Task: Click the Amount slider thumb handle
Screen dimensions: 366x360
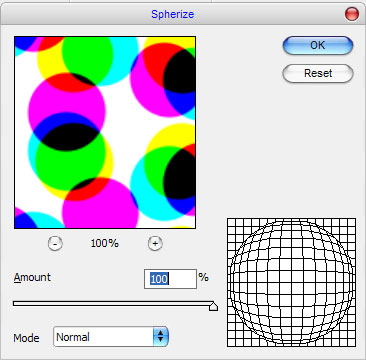Action: [x=213, y=306]
